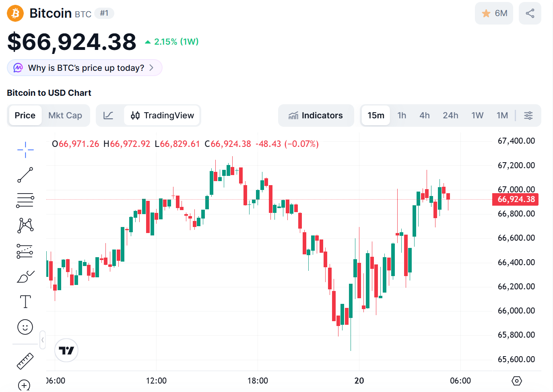Select the ruler measure tool

[25, 361]
